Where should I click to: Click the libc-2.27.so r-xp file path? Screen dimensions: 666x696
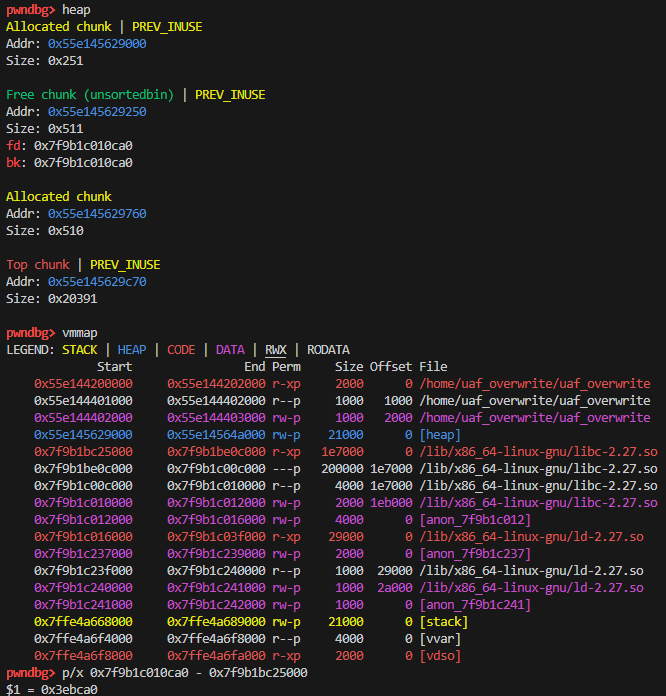(539, 451)
